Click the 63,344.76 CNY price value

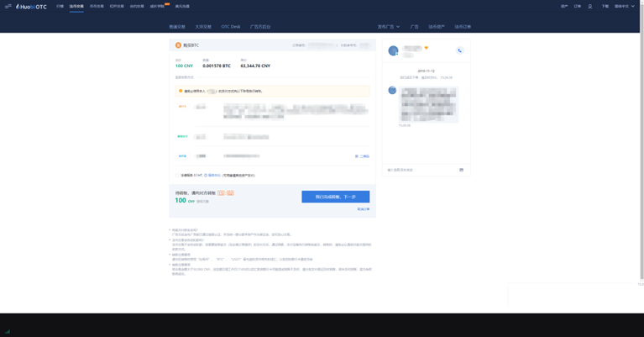[255, 66]
